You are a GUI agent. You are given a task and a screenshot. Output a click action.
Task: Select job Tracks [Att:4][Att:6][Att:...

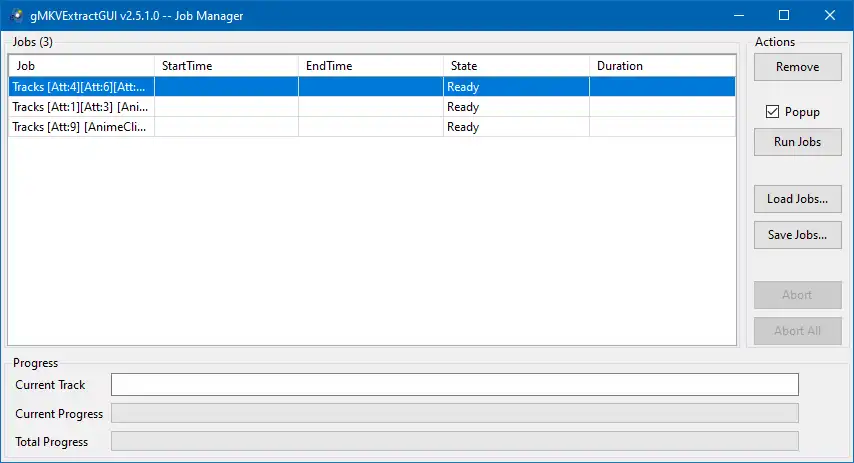[x=372, y=87]
